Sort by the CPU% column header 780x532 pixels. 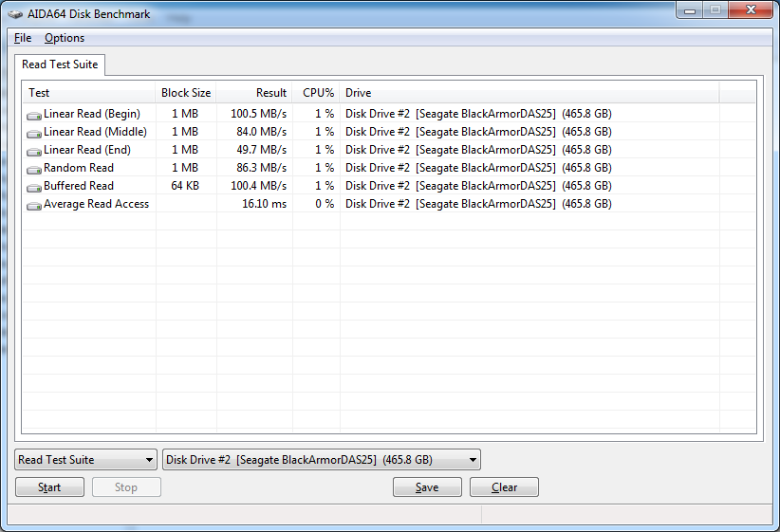tap(316, 93)
